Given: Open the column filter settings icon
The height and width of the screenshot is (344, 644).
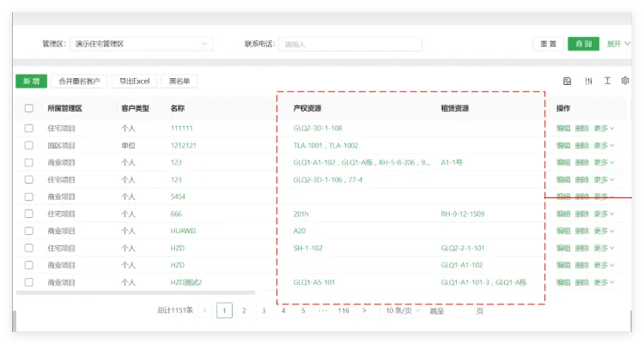Looking at the screenshot, I should [x=588, y=81].
